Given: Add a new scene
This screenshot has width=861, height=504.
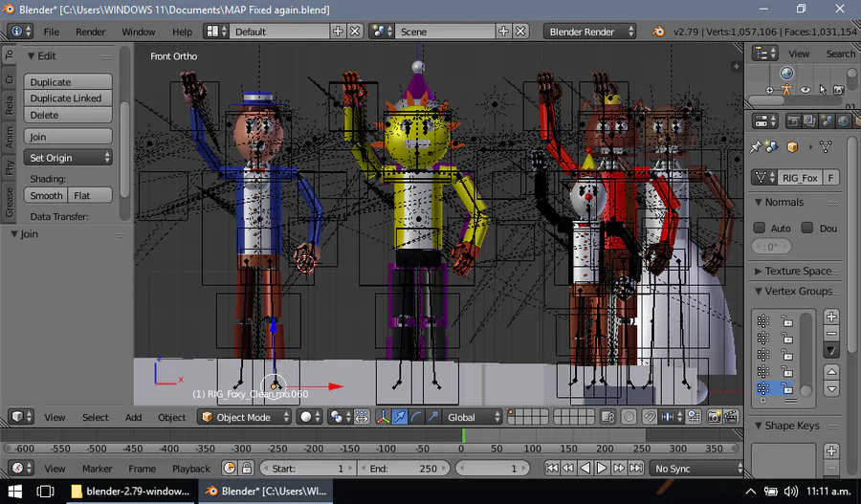Looking at the screenshot, I should tap(503, 32).
